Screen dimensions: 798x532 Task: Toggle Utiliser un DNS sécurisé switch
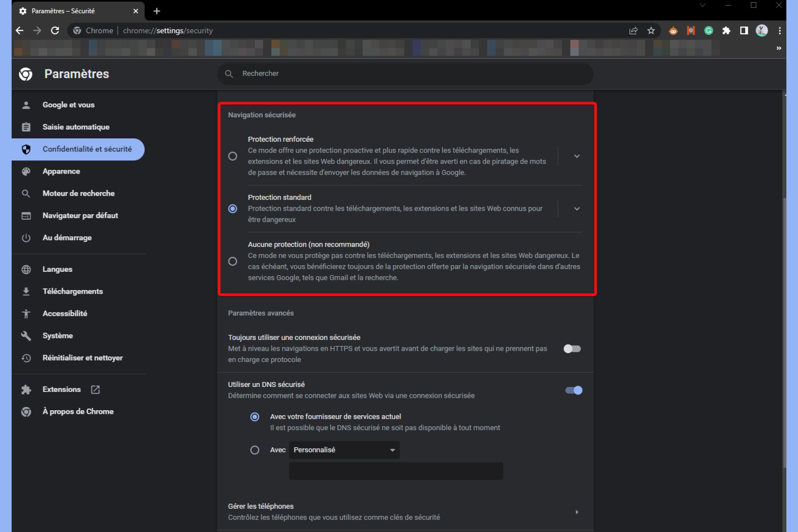[x=574, y=390]
